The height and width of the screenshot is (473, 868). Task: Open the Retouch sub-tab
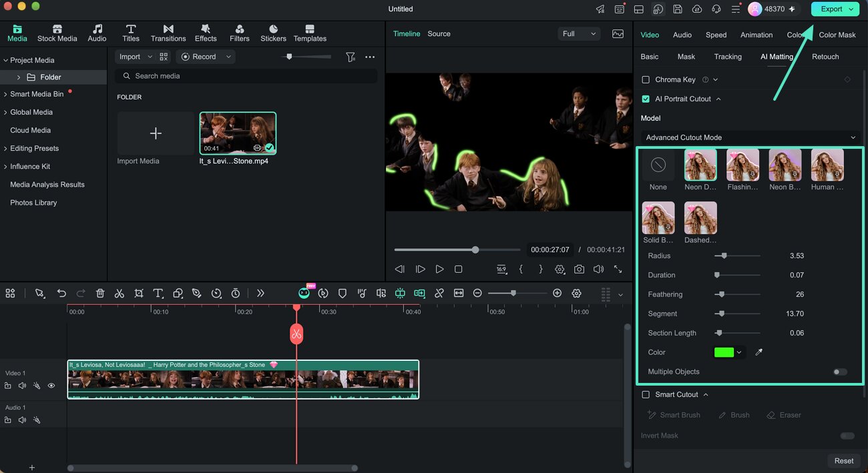(825, 57)
